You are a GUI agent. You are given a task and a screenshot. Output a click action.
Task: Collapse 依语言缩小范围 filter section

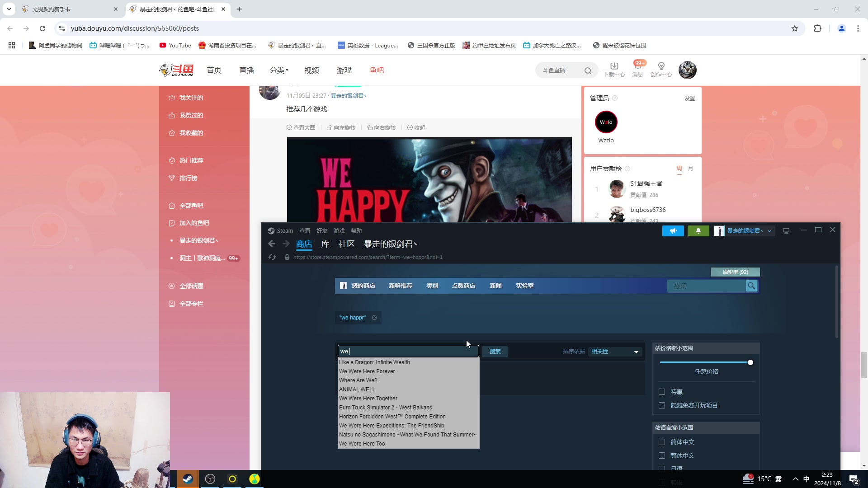[x=706, y=428]
